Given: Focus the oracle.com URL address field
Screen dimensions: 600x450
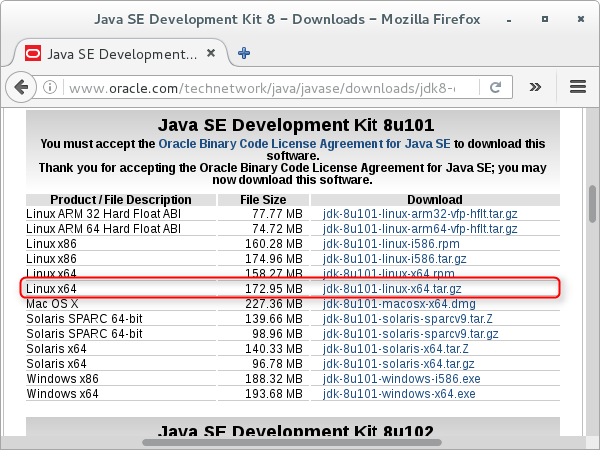Looking at the screenshot, I should tap(262, 88).
